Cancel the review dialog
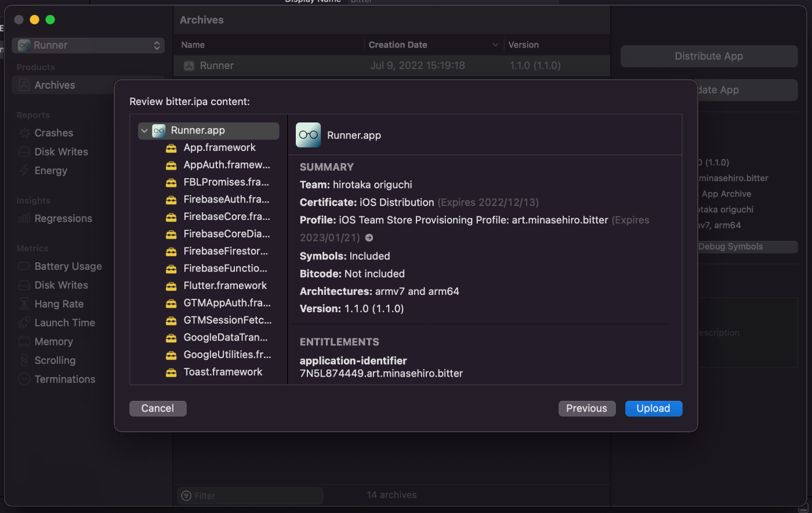 [158, 409]
